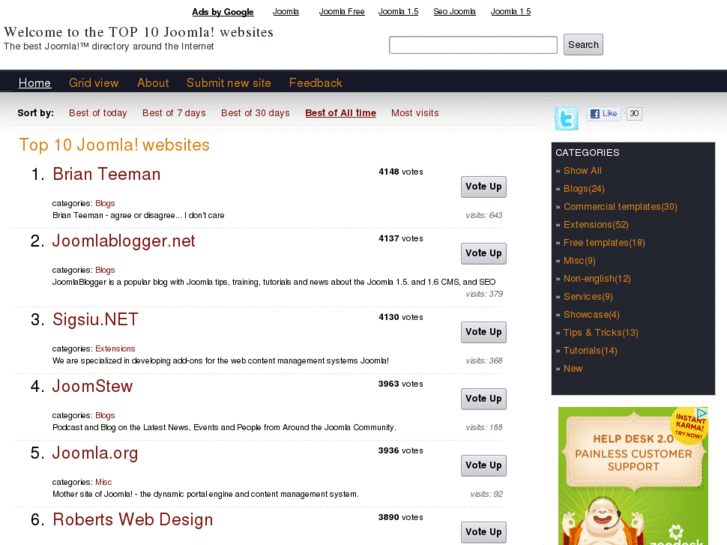
Task: Click the 4148 votes text
Action: click(x=401, y=172)
